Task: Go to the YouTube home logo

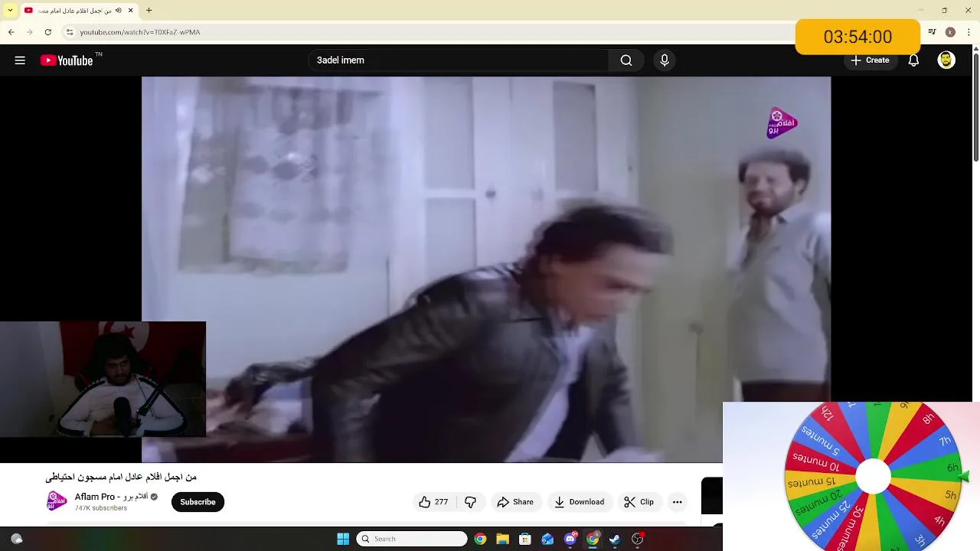Action: (67, 60)
